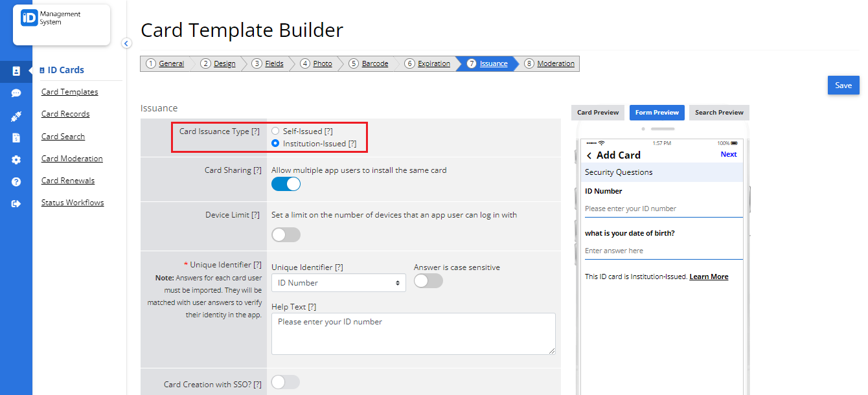Select the Self-Issued radio option
The width and height of the screenshot is (868, 395).
(275, 131)
